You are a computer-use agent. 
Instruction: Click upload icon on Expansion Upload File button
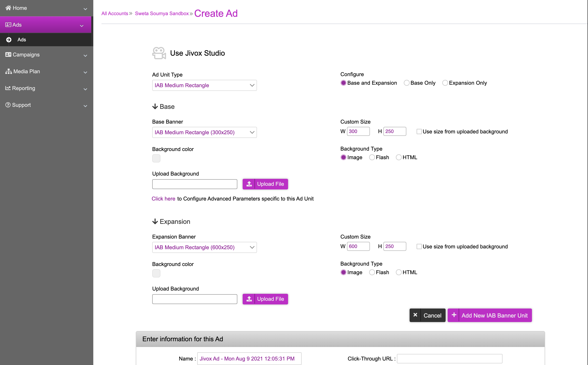click(x=249, y=299)
